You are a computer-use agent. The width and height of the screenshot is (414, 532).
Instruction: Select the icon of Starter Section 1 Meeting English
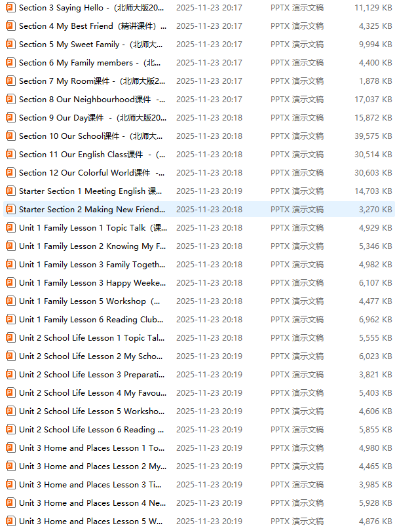pyautogui.click(x=10, y=191)
